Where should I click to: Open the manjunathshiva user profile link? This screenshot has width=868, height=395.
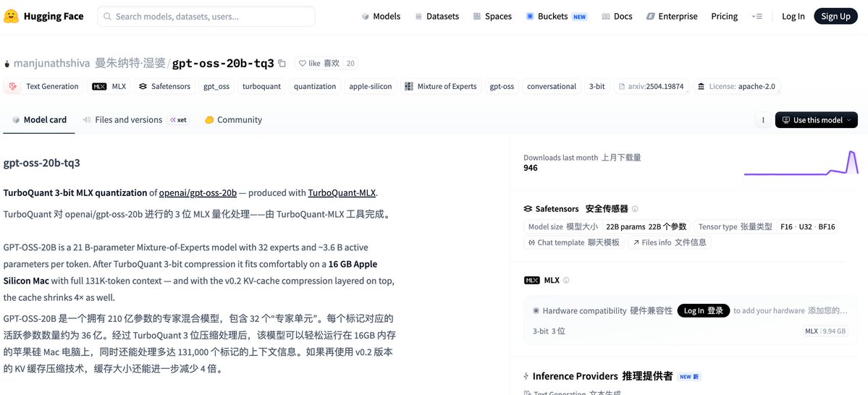(51, 63)
